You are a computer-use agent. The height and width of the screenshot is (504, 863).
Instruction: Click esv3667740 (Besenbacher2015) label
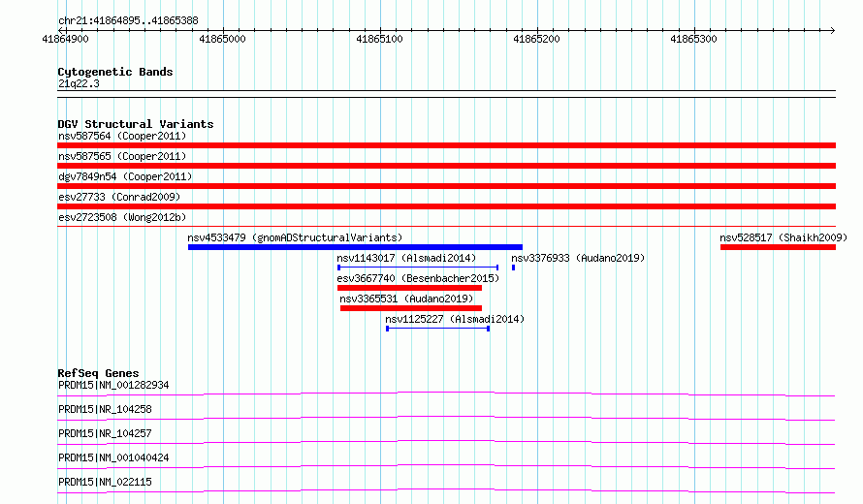click(x=418, y=278)
